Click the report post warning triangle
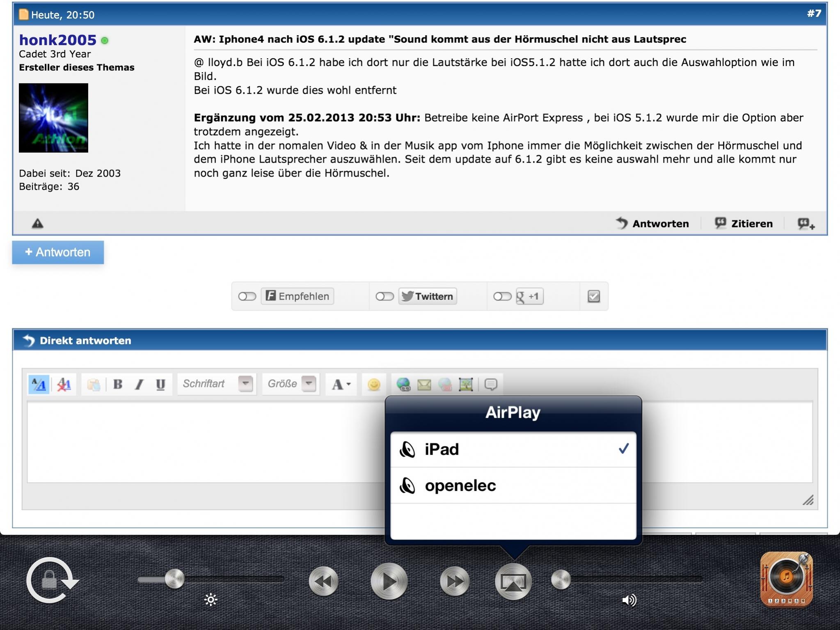The width and height of the screenshot is (840, 630). tap(38, 224)
